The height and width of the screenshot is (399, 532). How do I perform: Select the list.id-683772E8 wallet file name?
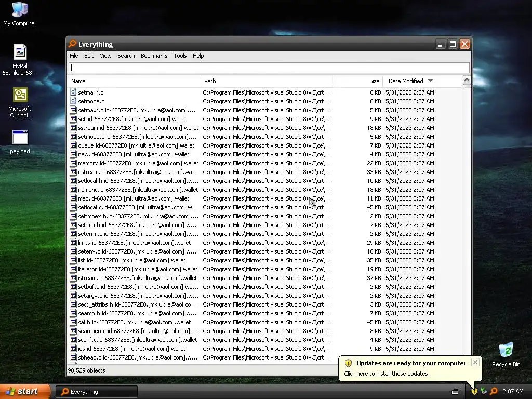131,260
